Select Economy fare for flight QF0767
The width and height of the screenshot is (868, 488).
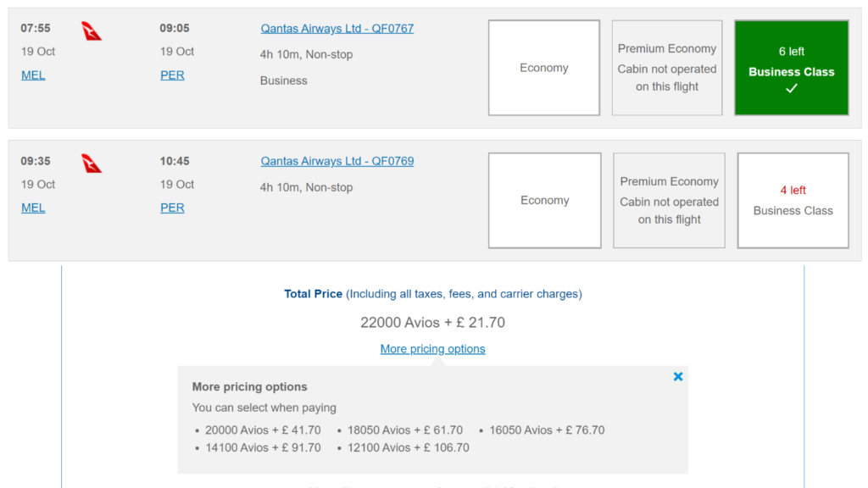pyautogui.click(x=543, y=67)
